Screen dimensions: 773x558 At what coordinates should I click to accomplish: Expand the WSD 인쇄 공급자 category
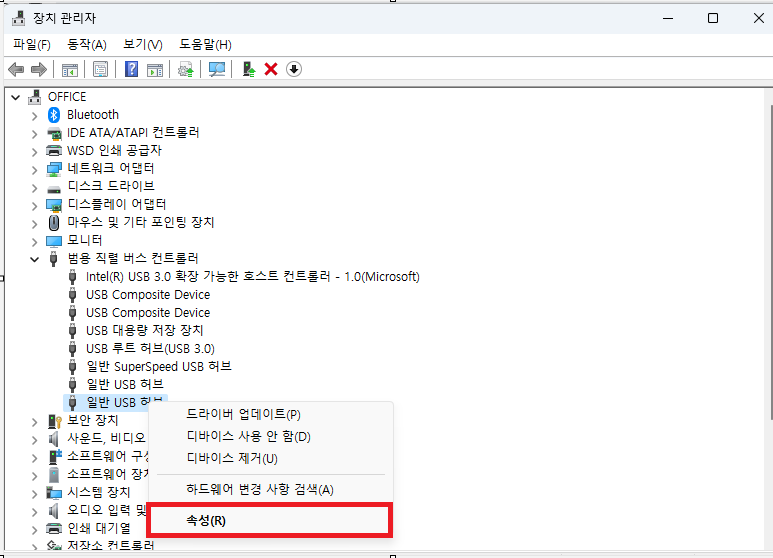(34, 151)
